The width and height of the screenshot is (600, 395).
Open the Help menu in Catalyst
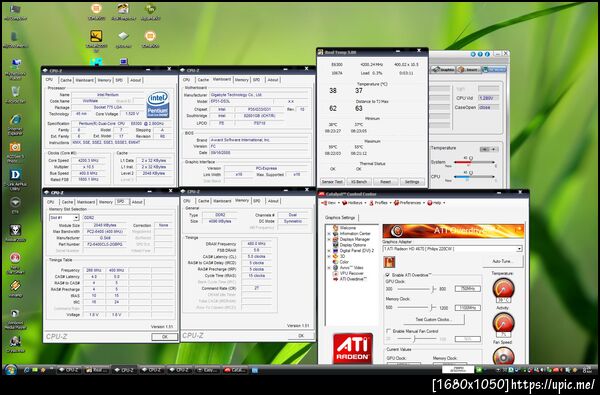point(436,203)
